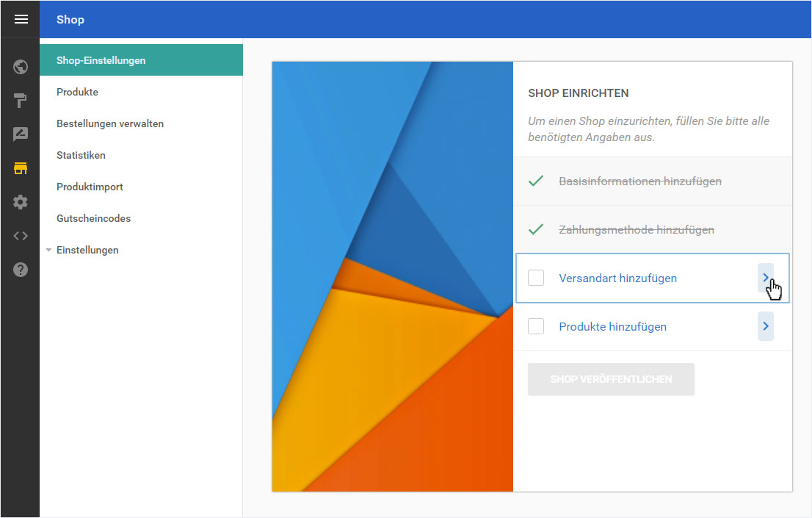Screen dimensions: 812x518
Task: Click the Shop title in header
Action: (70, 20)
